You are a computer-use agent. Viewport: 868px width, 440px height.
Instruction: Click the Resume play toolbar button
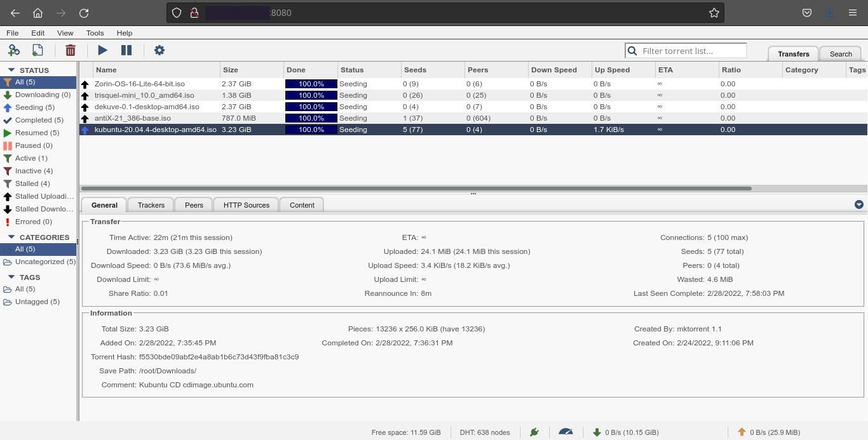(x=102, y=50)
